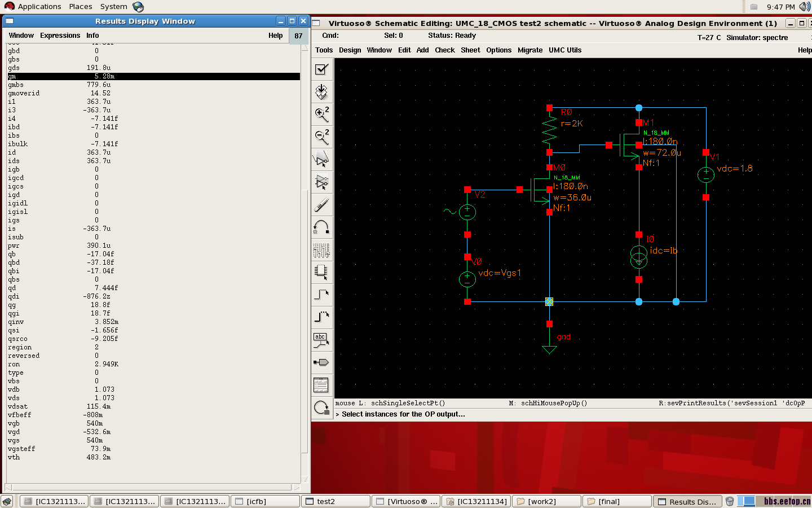The height and width of the screenshot is (508, 812).
Task: Open the Check menu in schematic editor
Action: [444, 50]
